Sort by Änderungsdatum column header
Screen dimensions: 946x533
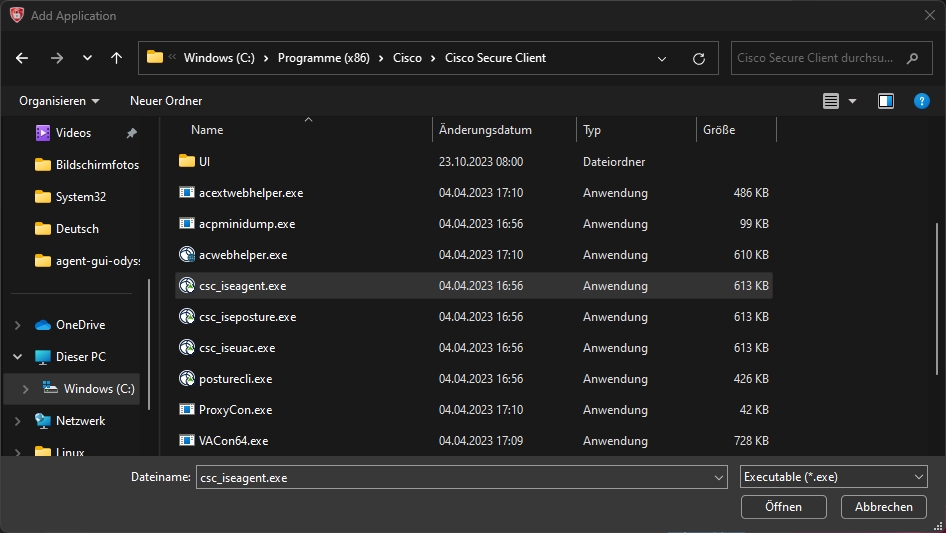(485, 130)
